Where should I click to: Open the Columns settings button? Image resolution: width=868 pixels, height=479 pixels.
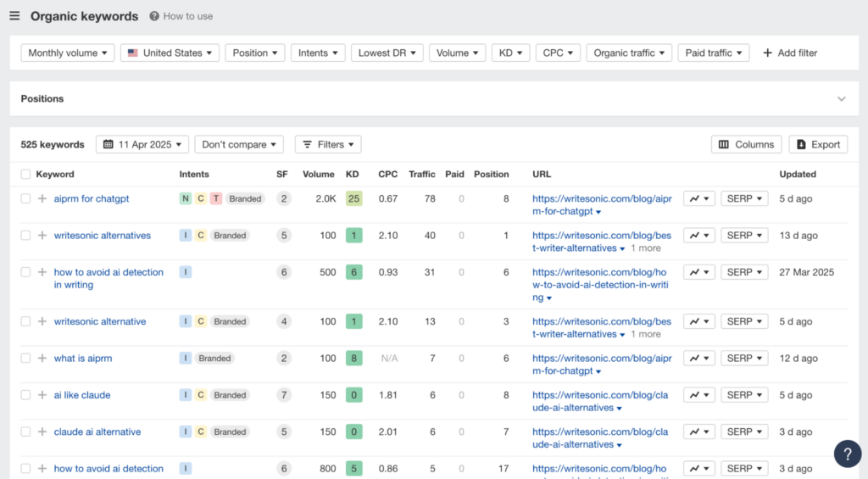pos(746,144)
